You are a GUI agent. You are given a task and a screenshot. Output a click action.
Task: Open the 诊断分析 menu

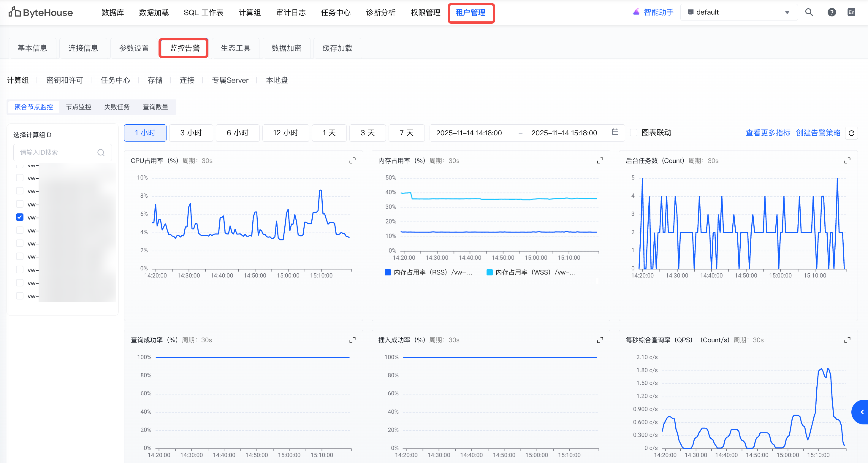pyautogui.click(x=381, y=12)
